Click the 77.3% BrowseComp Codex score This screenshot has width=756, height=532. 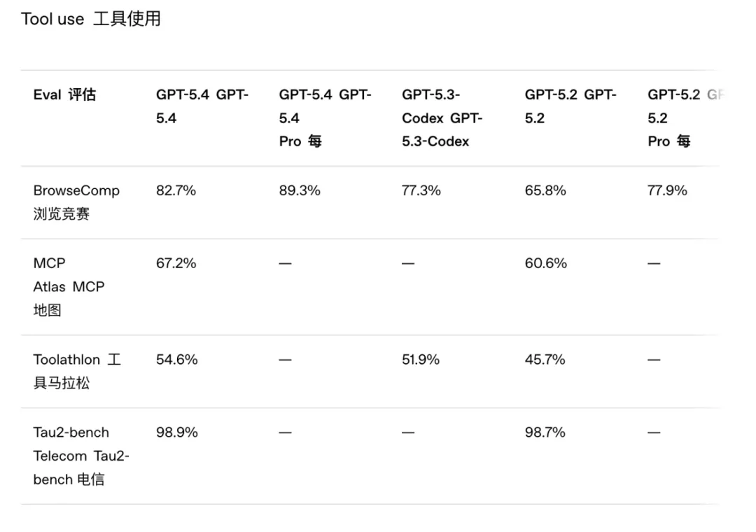coord(421,190)
